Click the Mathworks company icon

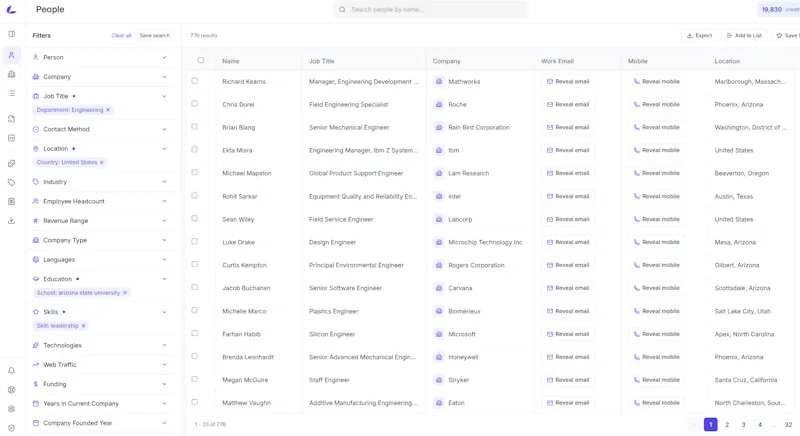[439, 82]
